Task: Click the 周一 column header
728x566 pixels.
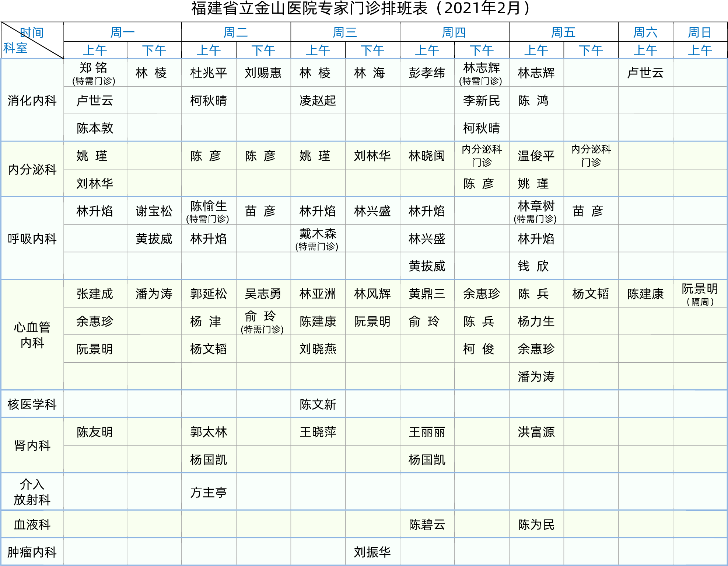Action: click(x=122, y=32)
